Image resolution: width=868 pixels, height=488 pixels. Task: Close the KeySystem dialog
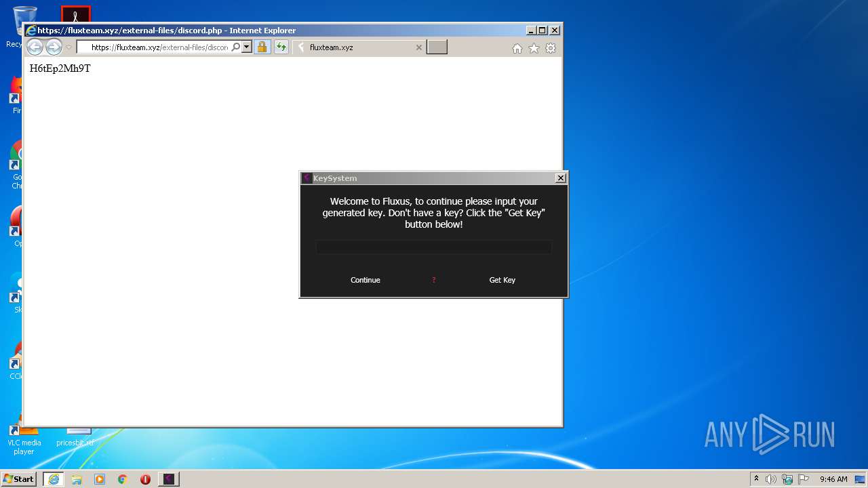561,178
